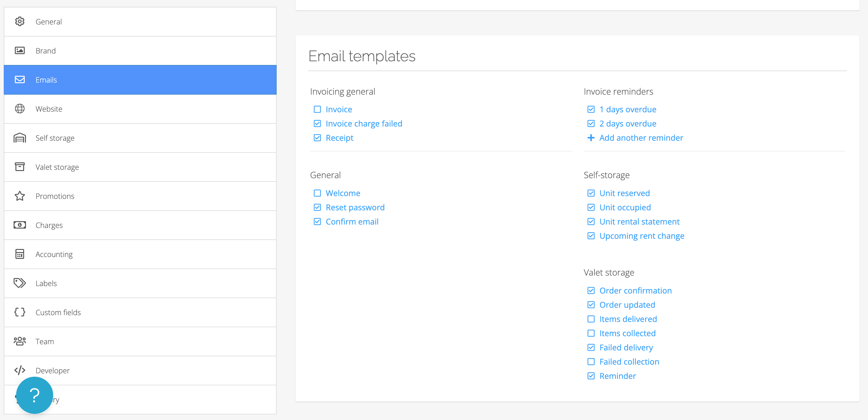The width and height of the screenshot is (868, 420).
Task: Tick the Items delivered checkbox
Action: tap(591, 319)
